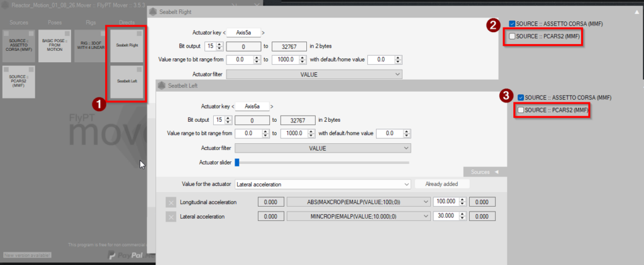Image resolution: width=644 pixels, height=265 pixels.
Task: Click the Axis6a actuator key field
Action: tap(252, 107)
